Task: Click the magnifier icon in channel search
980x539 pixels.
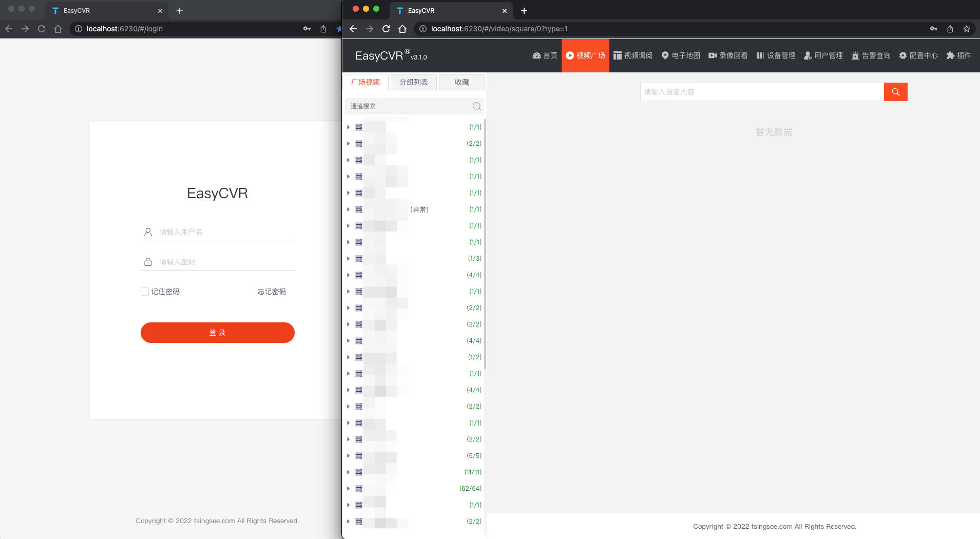Action: click(x=477, y=106)
